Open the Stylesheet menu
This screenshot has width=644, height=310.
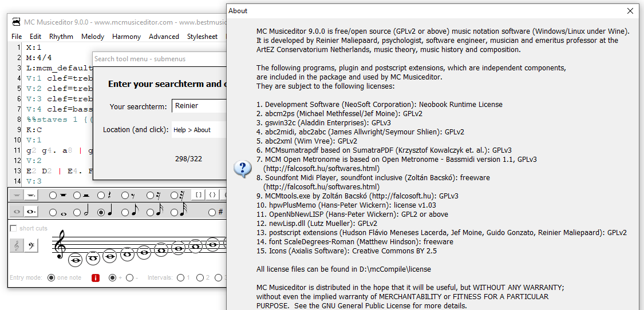coord(203,37)
